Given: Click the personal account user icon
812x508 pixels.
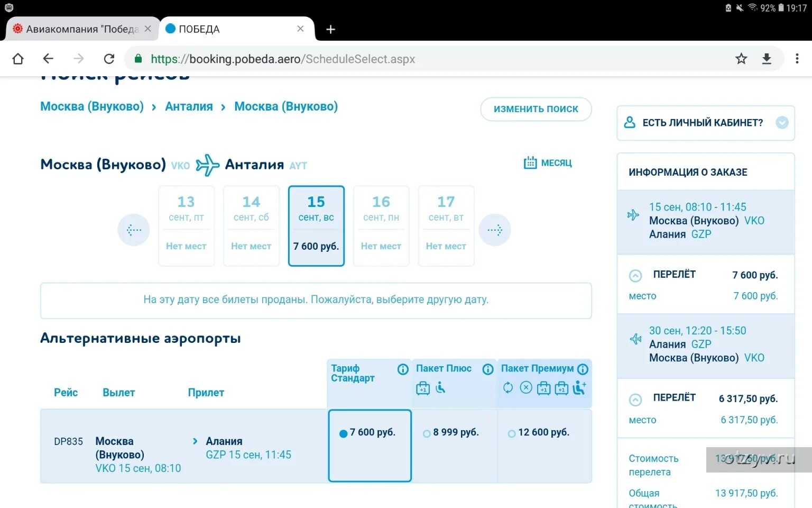Looking at the screenshot, I should click(630, 123).
